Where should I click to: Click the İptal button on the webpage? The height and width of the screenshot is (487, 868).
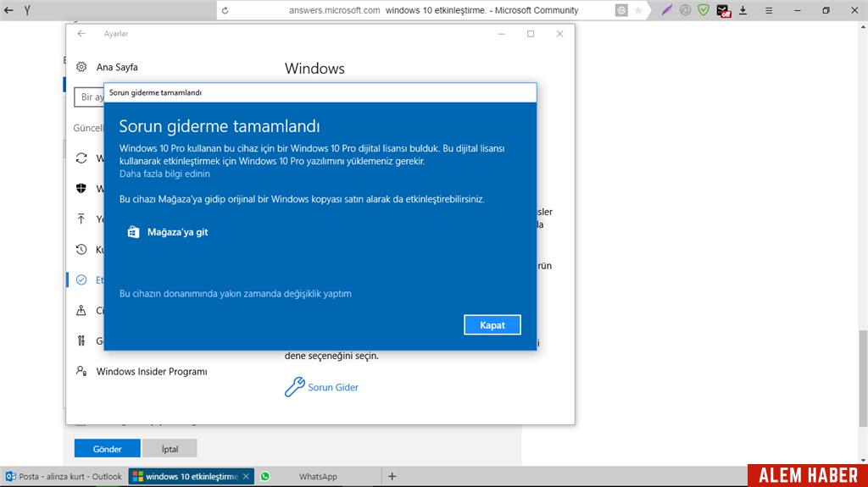pyautogui.click(x=170, y=449)
